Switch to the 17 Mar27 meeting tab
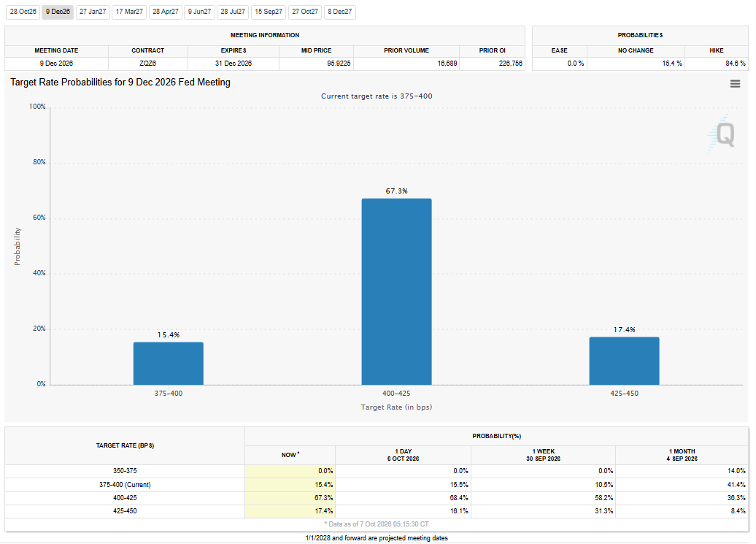This screenshot has height=544, width=756. (129, 12)
